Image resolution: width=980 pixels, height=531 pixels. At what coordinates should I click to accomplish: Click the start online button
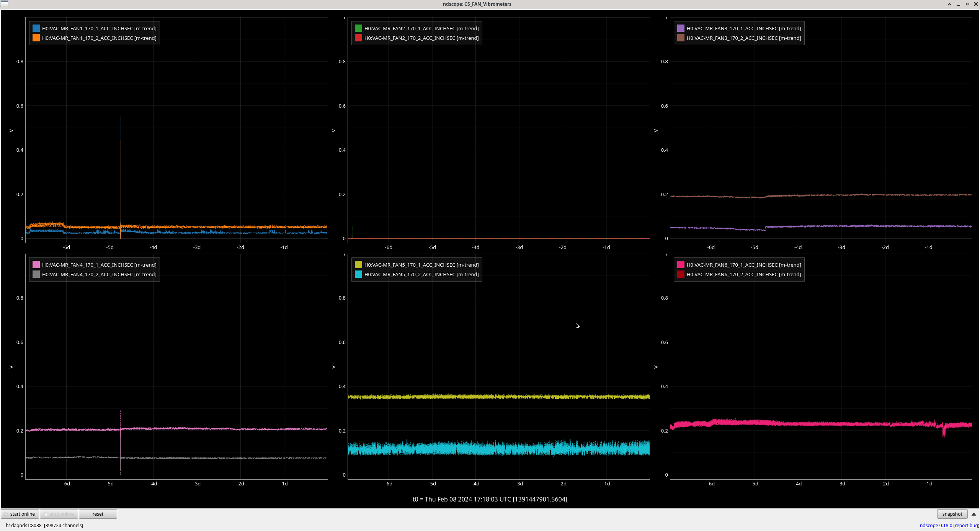click(x=20, y=514)
